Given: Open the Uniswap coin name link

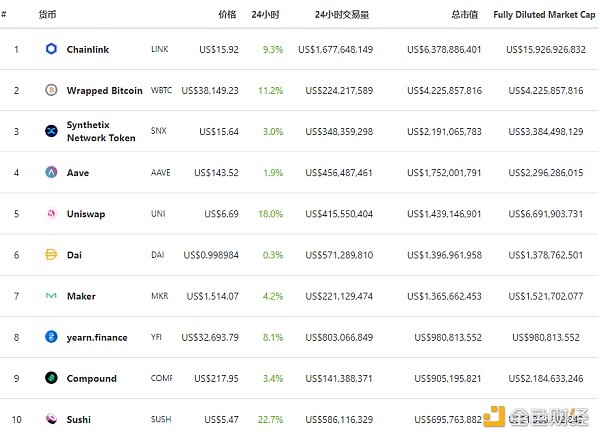Looking at the screenshot, I should point(87,214).
